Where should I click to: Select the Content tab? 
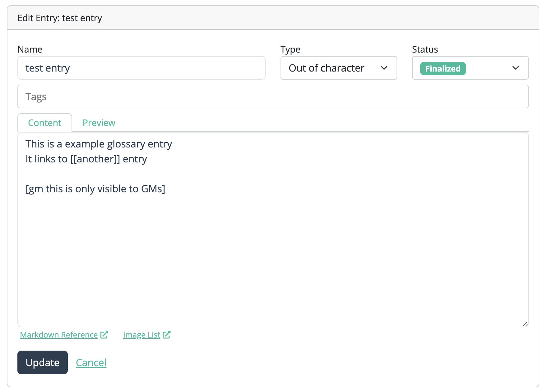(x=45, y=123)
